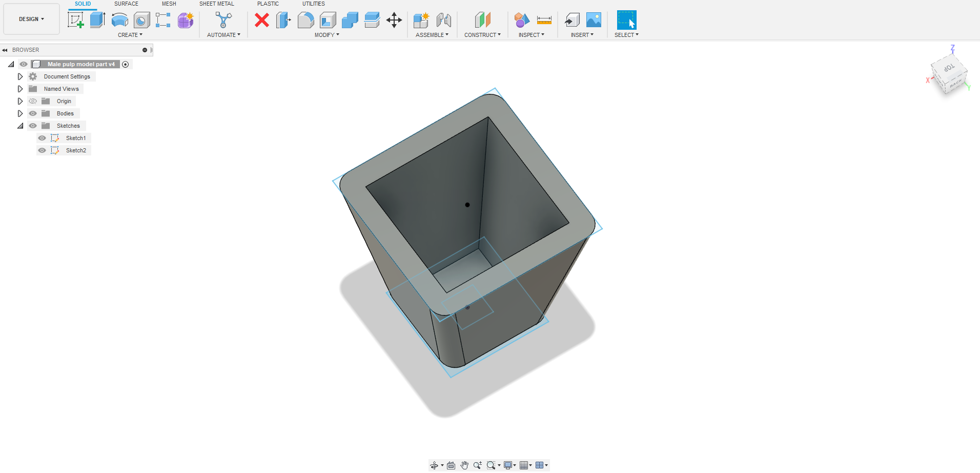The image size is (980, 473).
Task: Select Sketch2 in the browser tree
Action: 76,150
